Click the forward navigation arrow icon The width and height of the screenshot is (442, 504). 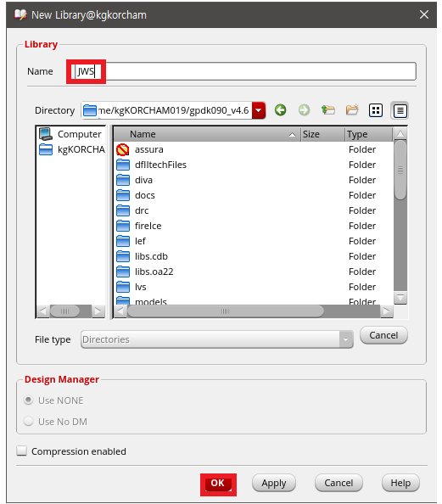(304, 110)
